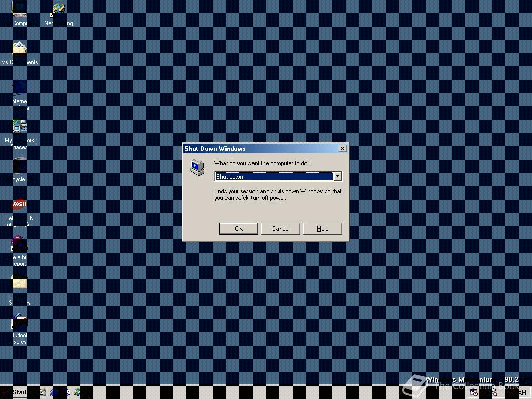Open the shutdown action dropdown arrow

pyautogui.click(x=337, y=176)
